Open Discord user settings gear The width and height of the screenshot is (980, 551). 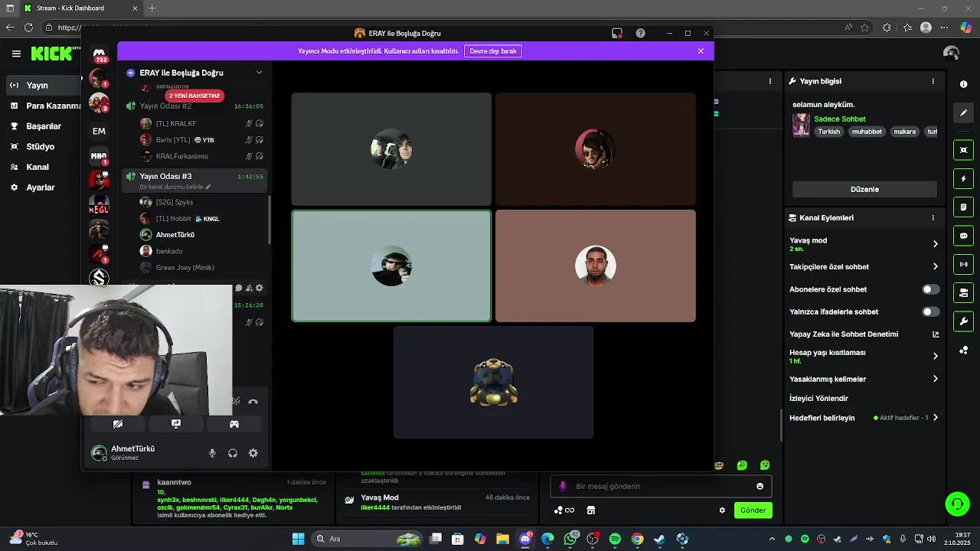253,453
